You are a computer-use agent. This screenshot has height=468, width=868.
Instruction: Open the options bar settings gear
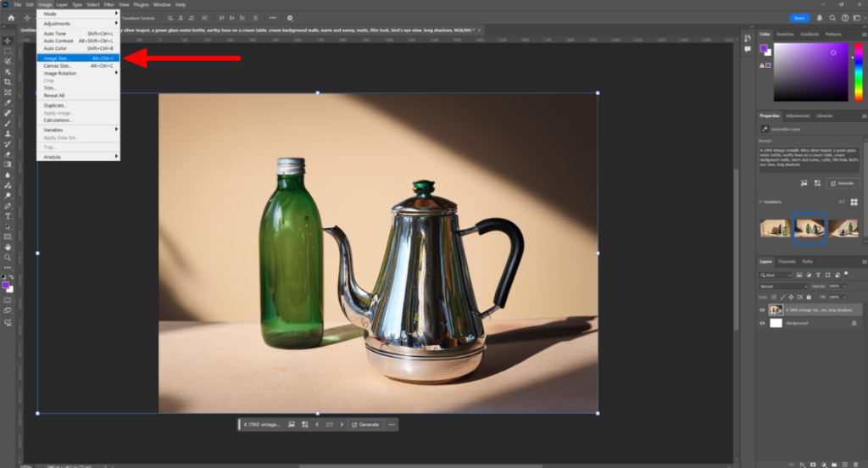tap(290, 18)
